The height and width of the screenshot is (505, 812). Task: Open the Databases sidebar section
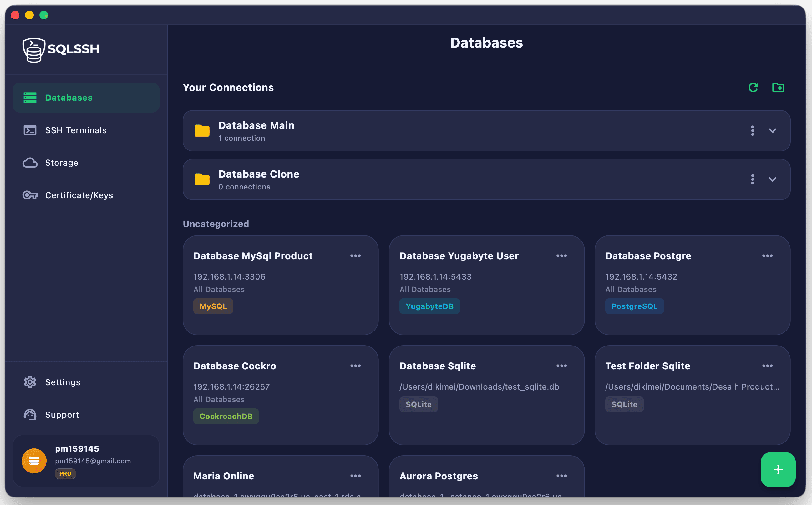[86, 98]
